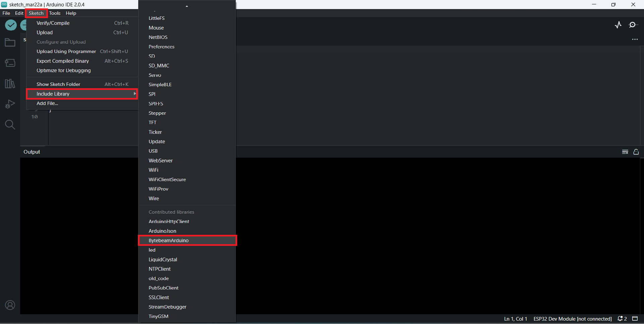This screenshot has width=644, height=324.
Task: Include the USB library
Action: tap(187, 151)
